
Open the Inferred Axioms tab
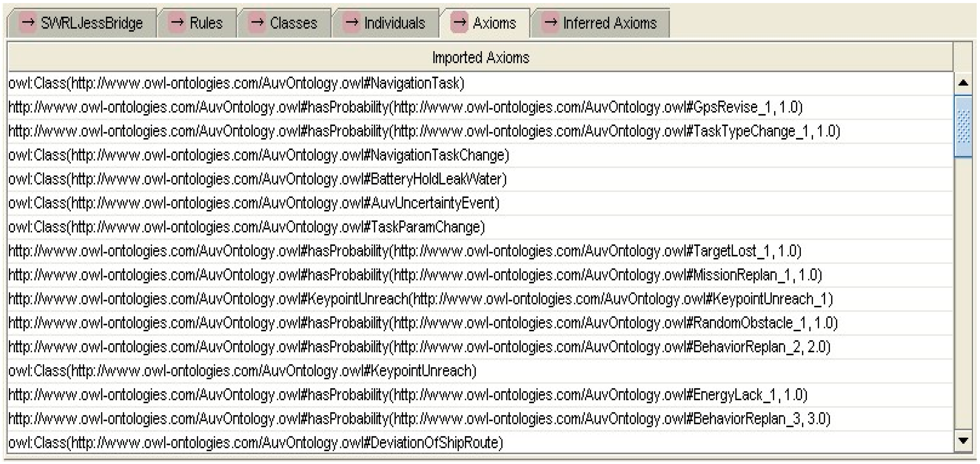[x=609, y=23]
